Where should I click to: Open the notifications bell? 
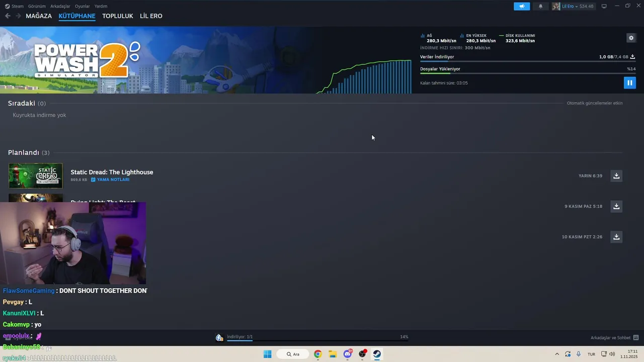[541, 6]
